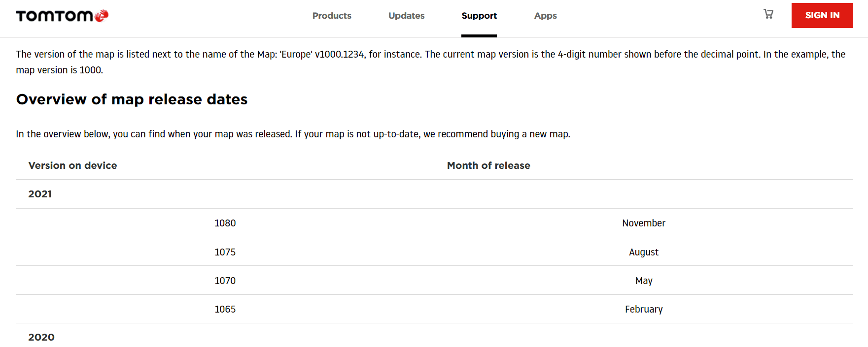Open the shopping cart
This screenshot has width=868, height=347.
pos(768,14)
